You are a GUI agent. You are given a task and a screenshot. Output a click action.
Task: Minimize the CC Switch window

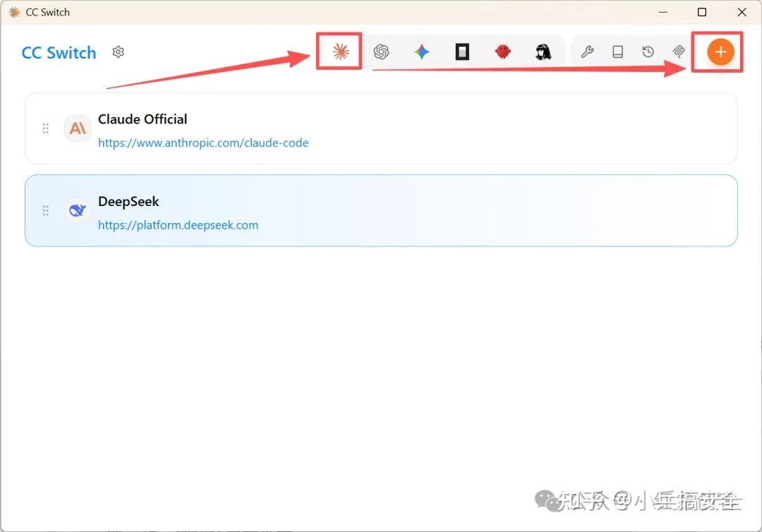pos(663,12)
